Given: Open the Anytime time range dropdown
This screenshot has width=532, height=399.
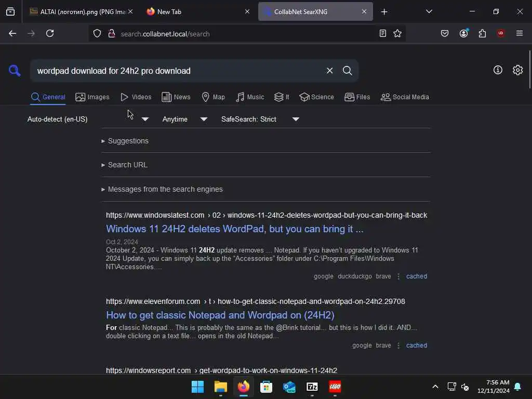Looking at the screenshot, I should point(184,119).
